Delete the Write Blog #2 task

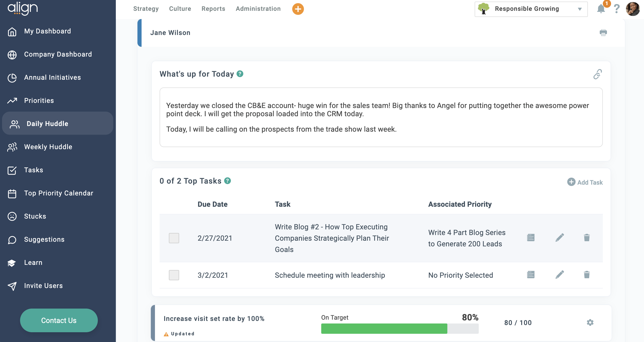coord(587,238)
